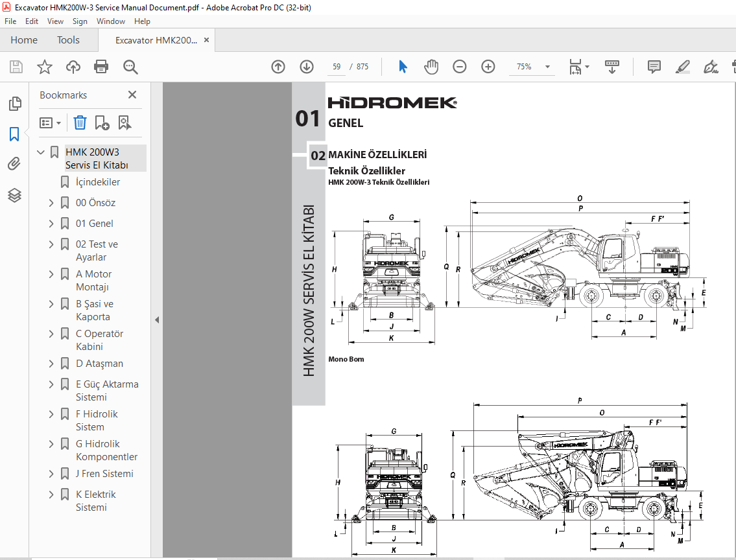
Task: Expand the 01 Genel bookmark
Action: [x=51, y=224]
